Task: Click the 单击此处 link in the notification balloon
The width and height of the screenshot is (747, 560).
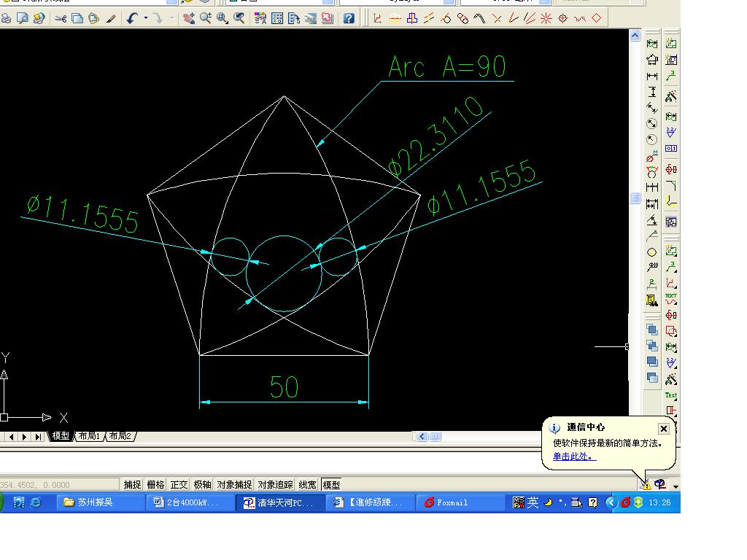Action: (574, 456)
